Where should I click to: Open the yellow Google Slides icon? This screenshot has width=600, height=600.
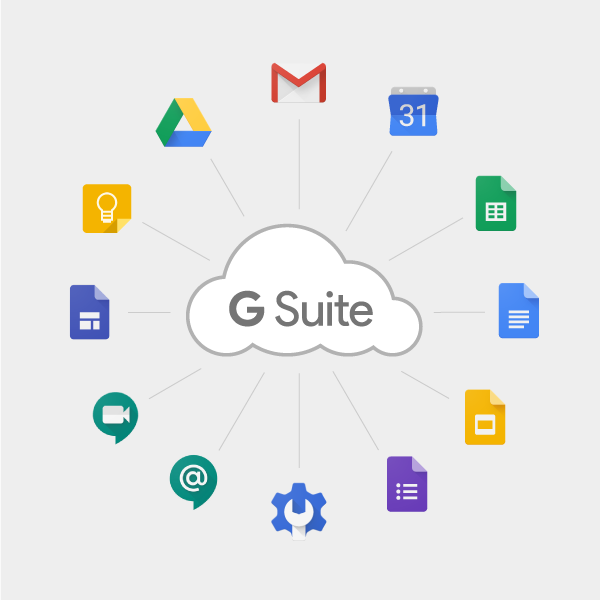point(485,417)
